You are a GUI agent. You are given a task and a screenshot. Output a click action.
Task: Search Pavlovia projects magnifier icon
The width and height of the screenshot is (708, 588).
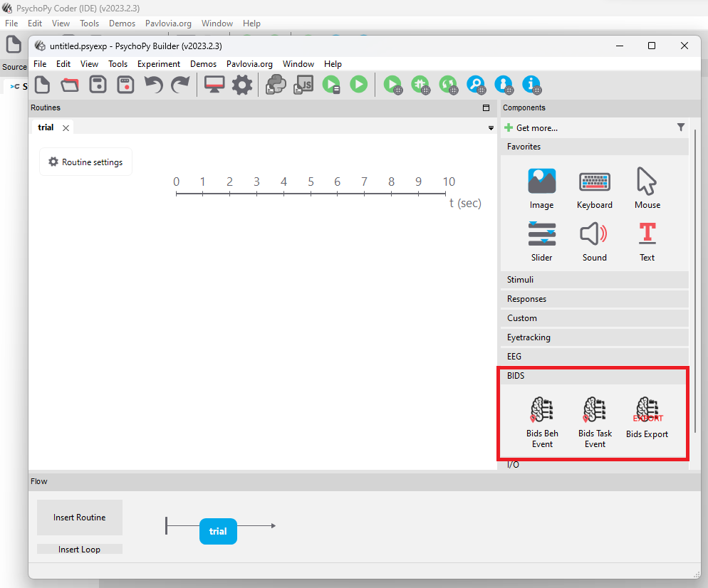(476, 85)
